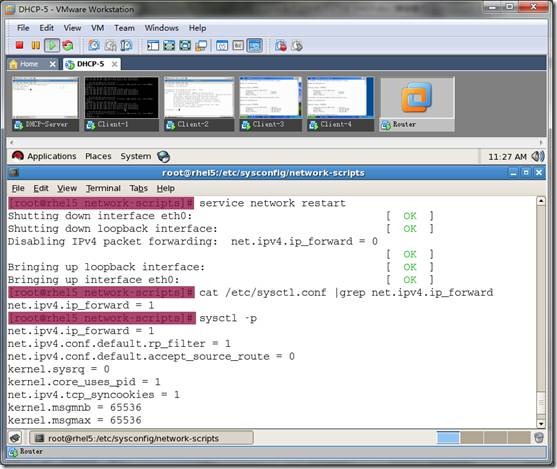557x469 pixels.
Task: Open the GNOME Places menu
Action: [98, 156]
